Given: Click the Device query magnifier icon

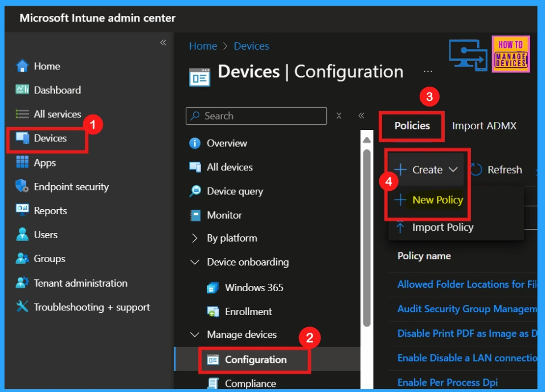Looking at the screenshot, I should (x=195, y=191).
